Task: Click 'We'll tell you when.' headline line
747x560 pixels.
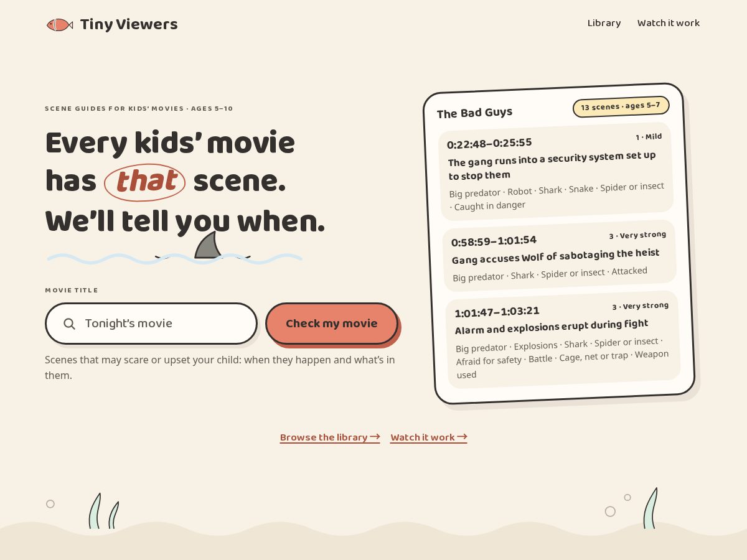Action: [185, 222]
